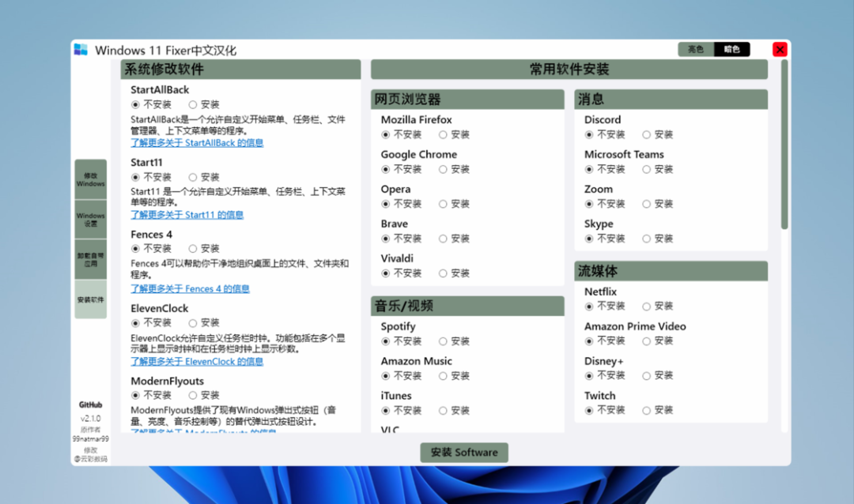Open the StartAllBack more info link

pyautogui.click(x=197, y=143)
